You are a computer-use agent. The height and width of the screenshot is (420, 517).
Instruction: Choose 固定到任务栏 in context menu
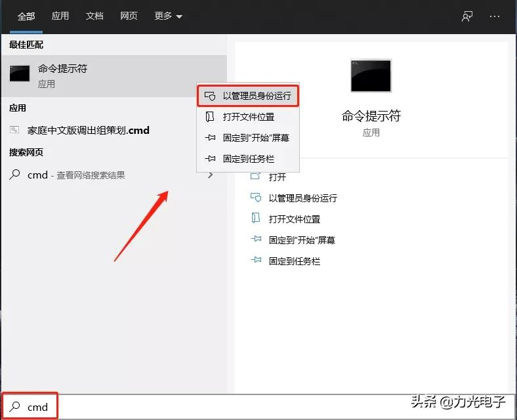[248, 159]
